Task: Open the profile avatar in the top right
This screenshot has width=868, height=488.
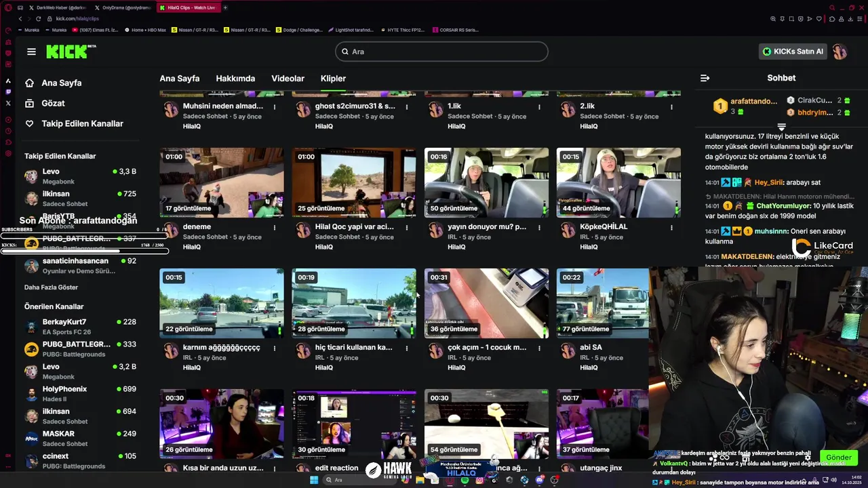Action: pyautogui.click(x=840, y=52)
